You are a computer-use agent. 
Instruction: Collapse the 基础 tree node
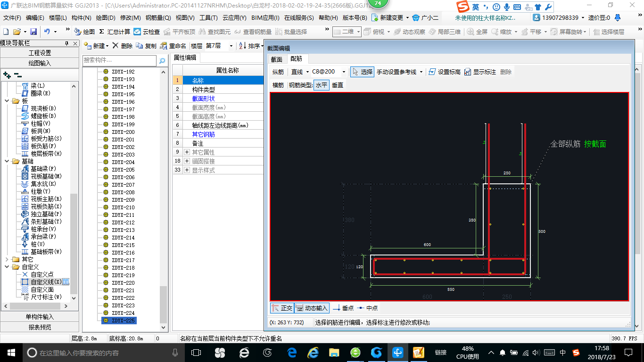point(7,161)
